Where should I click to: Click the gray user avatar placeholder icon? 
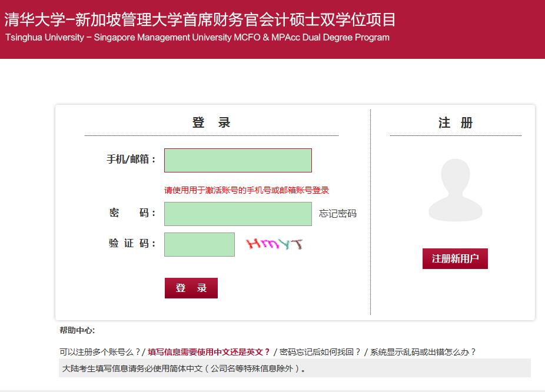click(455, 190)
